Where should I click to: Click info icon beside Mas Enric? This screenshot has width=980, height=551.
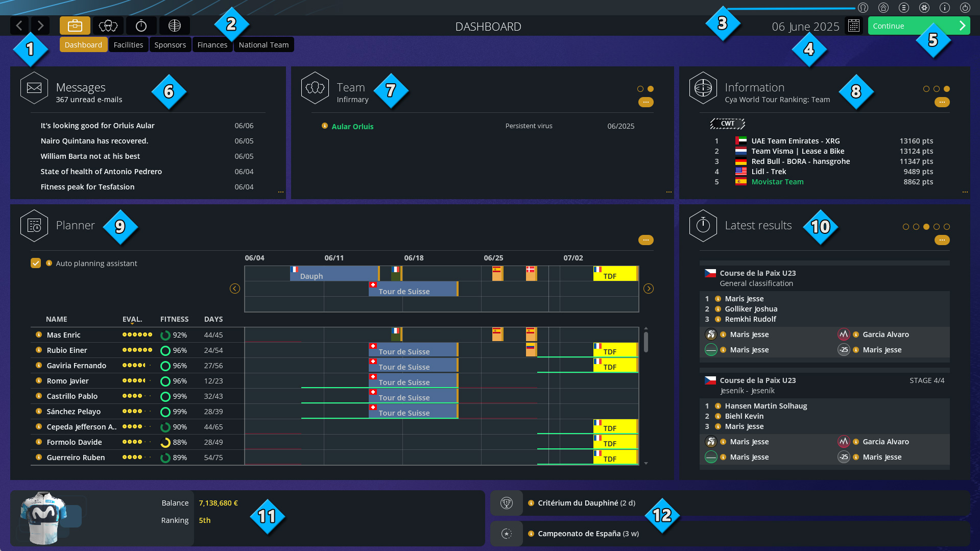[x=39, y=335]
